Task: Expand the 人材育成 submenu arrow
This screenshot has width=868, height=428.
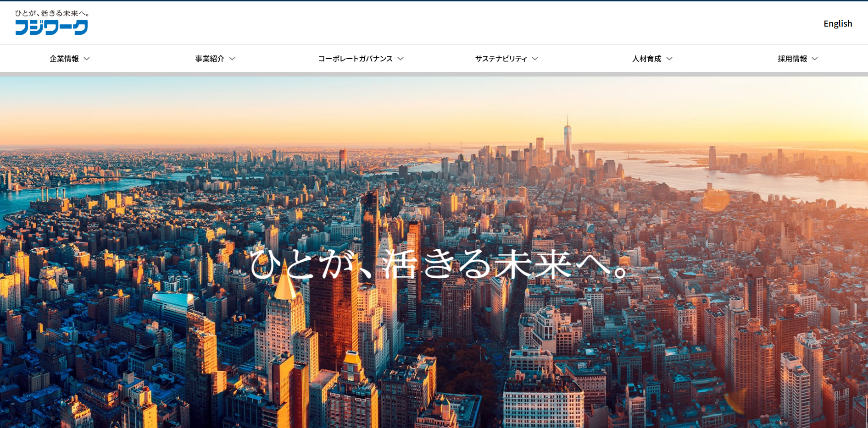Action: 669,59
